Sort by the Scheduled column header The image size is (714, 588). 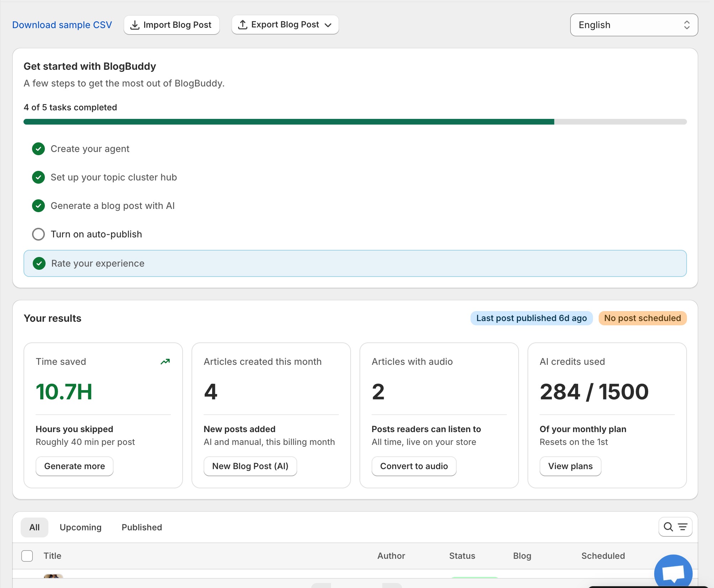click(x=603, y=556)
